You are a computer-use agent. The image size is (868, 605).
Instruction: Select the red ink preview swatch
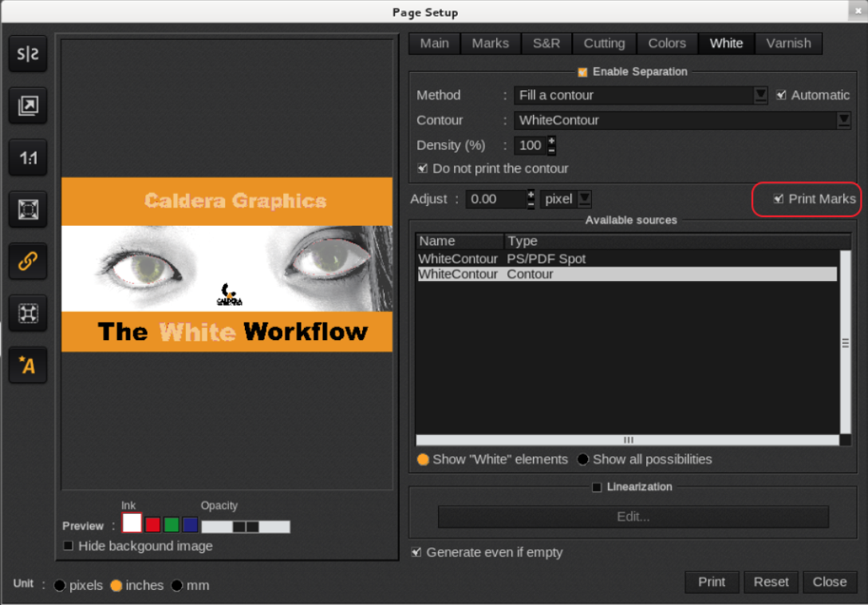click(152, 524)
